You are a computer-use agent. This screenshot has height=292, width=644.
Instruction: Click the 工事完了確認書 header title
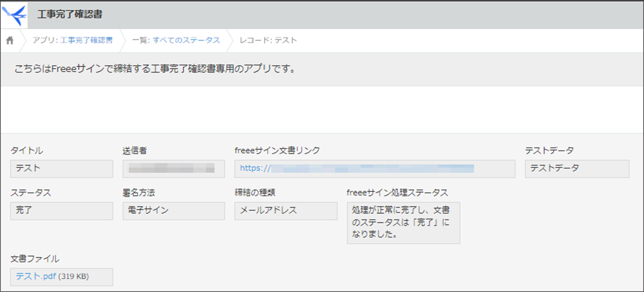point(70,15)
